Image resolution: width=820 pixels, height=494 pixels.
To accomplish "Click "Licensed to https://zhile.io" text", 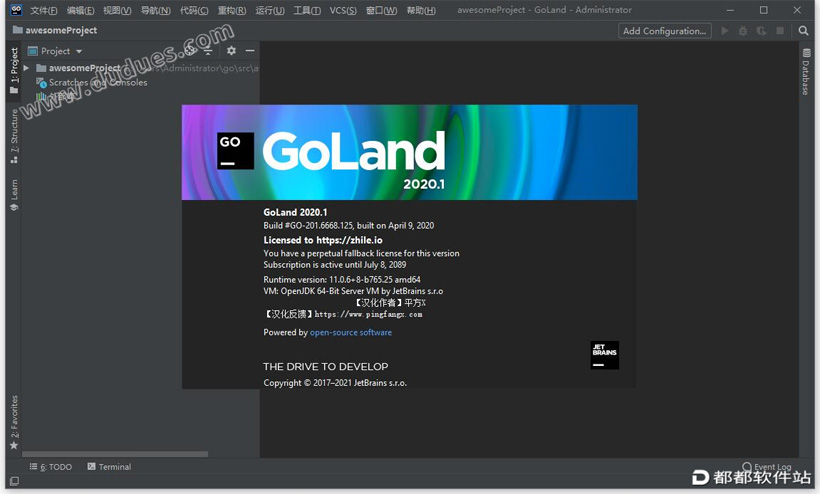I will (323, 240).
